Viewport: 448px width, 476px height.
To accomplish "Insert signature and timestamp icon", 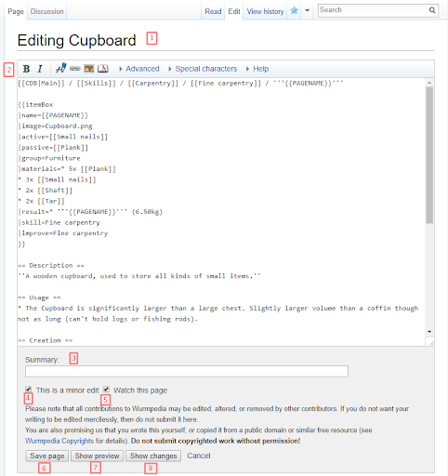I will pyautogui.click(x=61, y=68).
